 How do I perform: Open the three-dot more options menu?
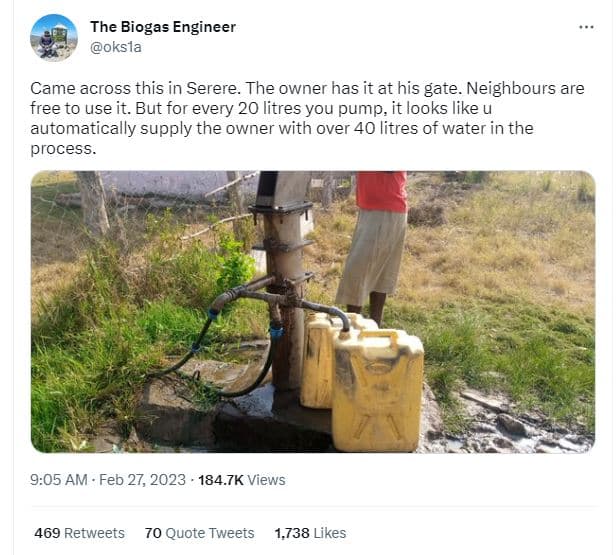[x=586, y=27]
